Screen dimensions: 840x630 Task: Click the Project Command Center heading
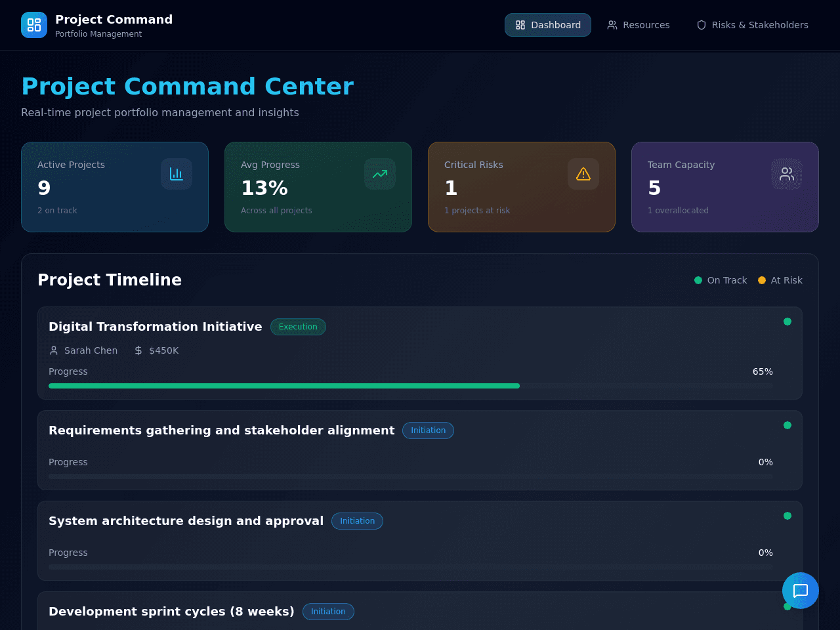pyautogui.click(x=187, y=87)
